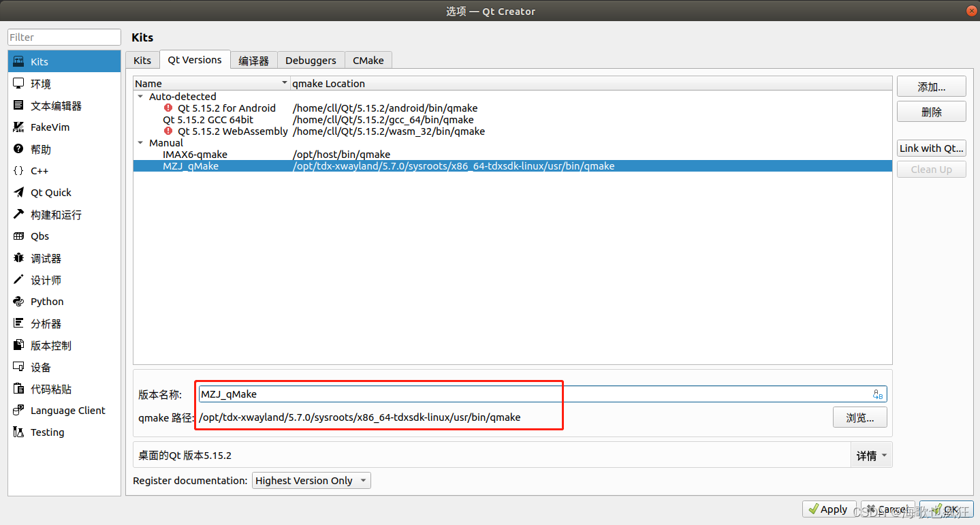This screenshot has height=525, width=980.
Task: Open the Register documentation dropdown
Action: click(x=311, y=480)
